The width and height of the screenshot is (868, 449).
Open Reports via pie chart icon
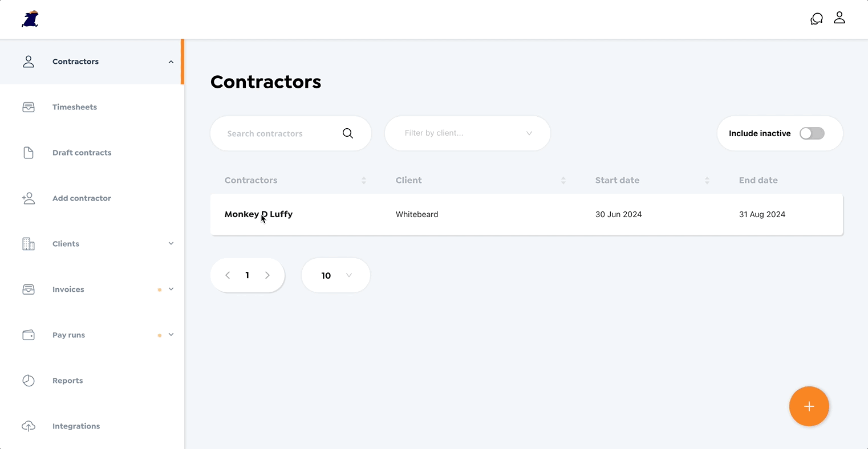click(29, 380)
